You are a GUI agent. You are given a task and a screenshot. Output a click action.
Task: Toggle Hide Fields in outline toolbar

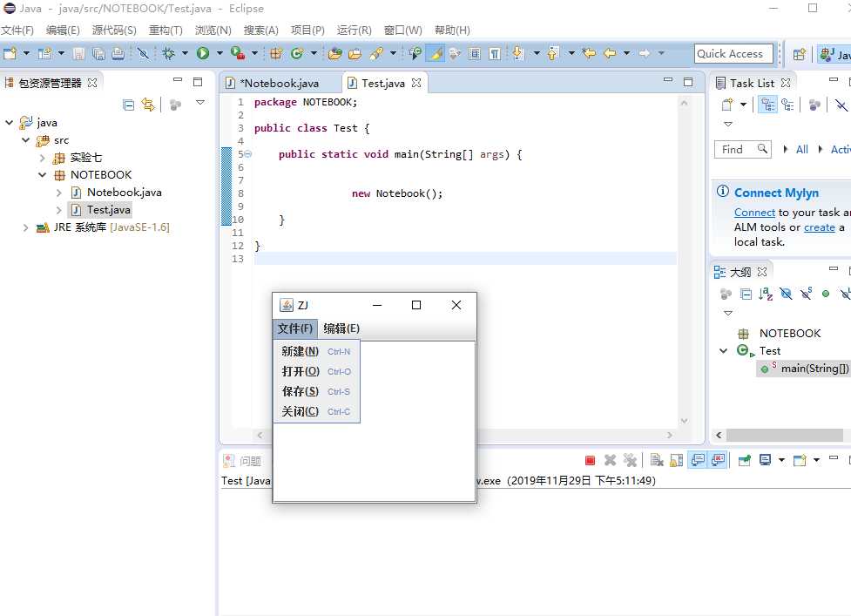click(786, 294)
